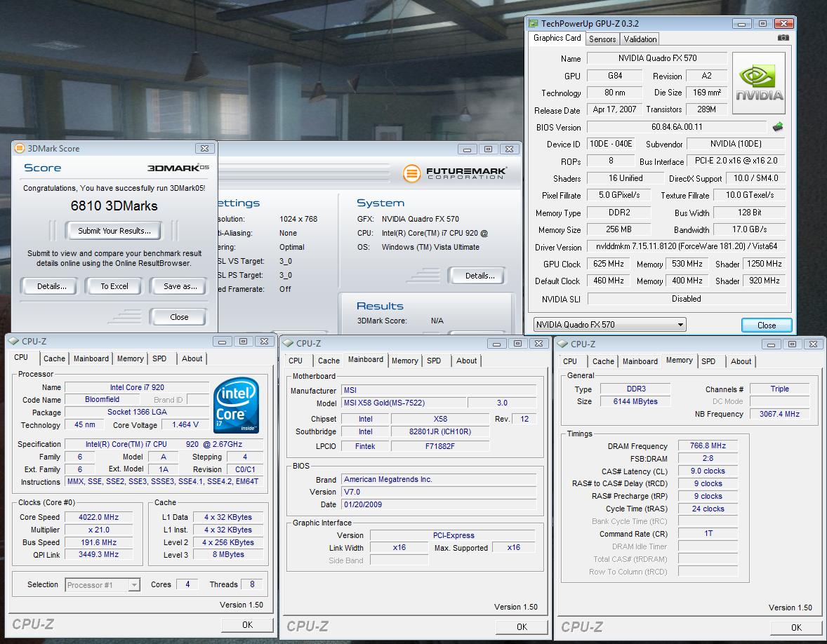
Task: Click Southbridge value 82801JR (ICH10R)
Action: pyautogui.click(x=440, y=431)
